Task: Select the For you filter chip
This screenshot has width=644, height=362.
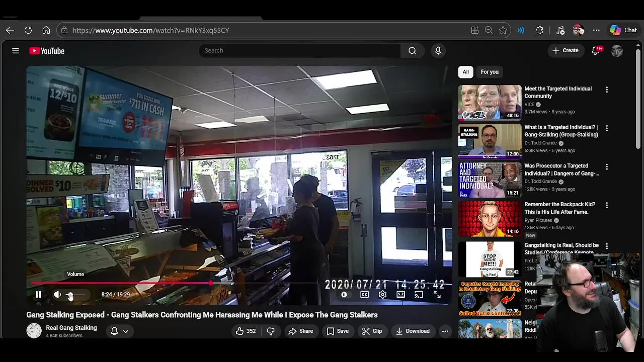Action: (490, 72)
